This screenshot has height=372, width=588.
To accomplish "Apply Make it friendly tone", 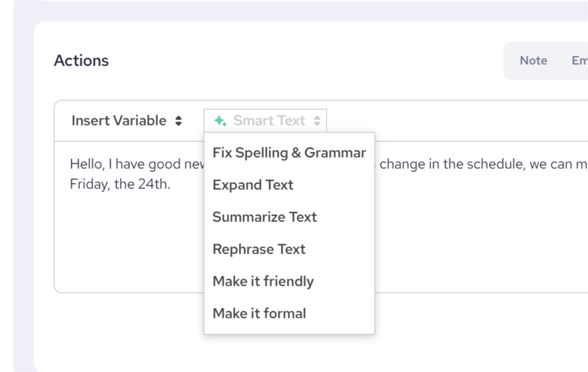I will click(263, 282).
